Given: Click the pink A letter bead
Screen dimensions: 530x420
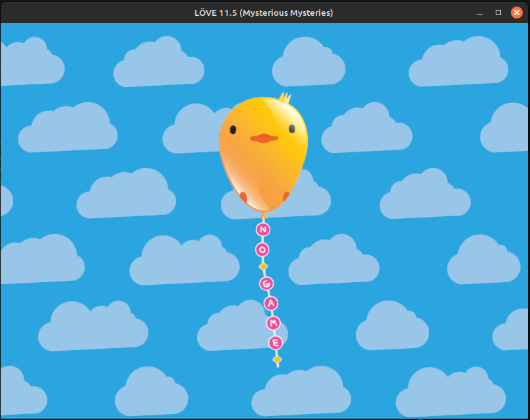Looking at the screenshot, I should [271, 303].
